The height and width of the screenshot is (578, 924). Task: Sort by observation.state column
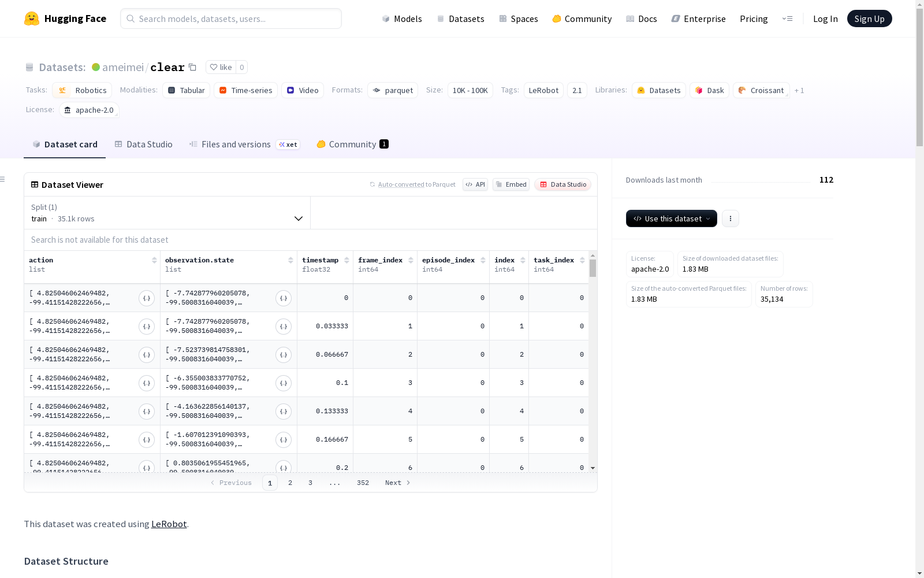(290, 260)
